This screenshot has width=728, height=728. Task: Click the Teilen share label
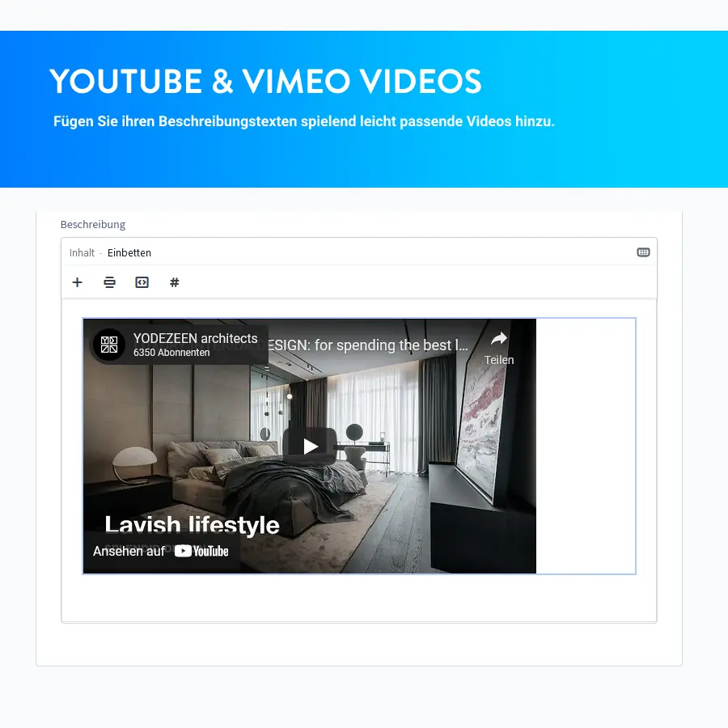[x=499, y=360]
